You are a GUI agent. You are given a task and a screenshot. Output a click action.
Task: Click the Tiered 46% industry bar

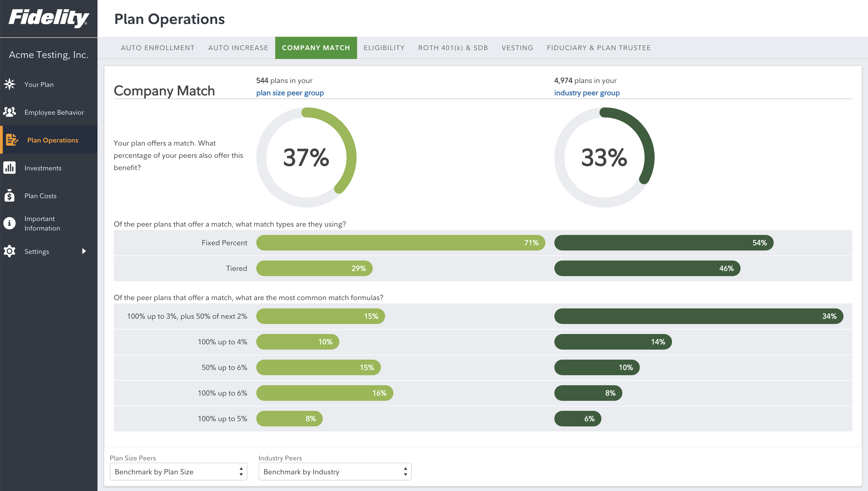pos(647,268)
